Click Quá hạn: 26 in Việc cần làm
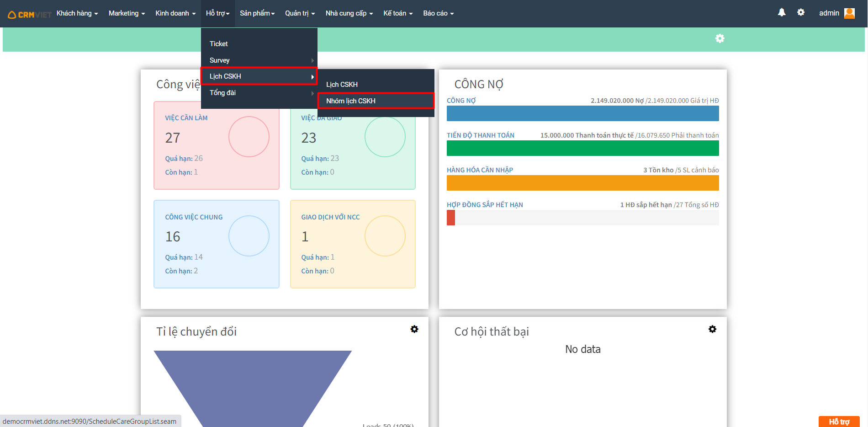Image resolution: width=868 pixels, height=427 pixels. point(184,159)
